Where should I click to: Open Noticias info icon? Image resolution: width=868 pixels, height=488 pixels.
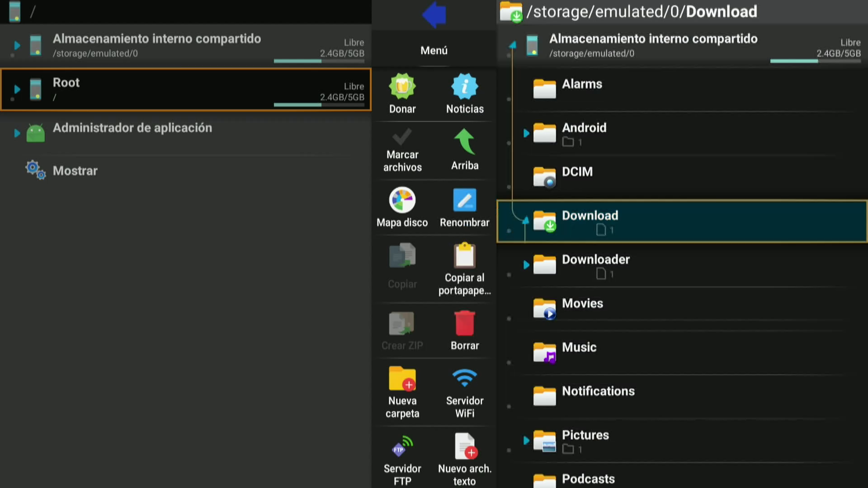[464, 86]
